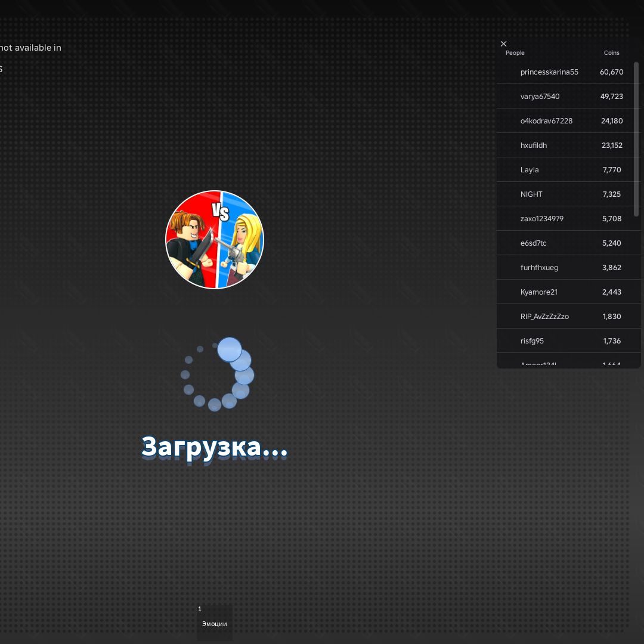
Task: Click the 7,325 coins value
Action: pos(612,194)
